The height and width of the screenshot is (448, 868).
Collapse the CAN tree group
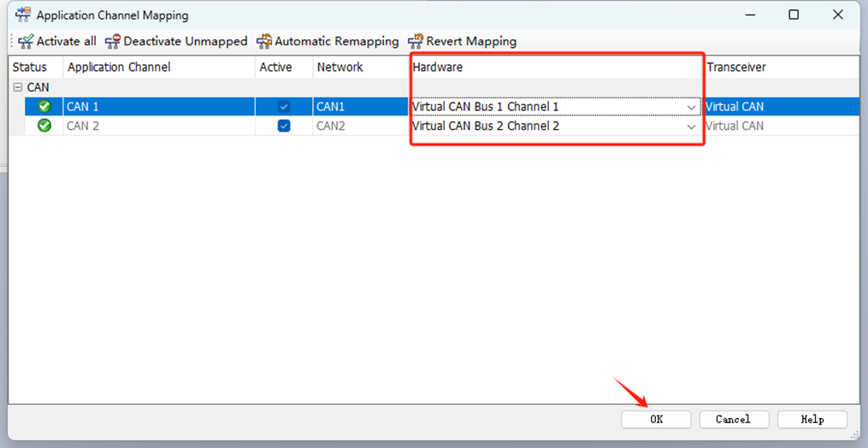click(17, 87)
